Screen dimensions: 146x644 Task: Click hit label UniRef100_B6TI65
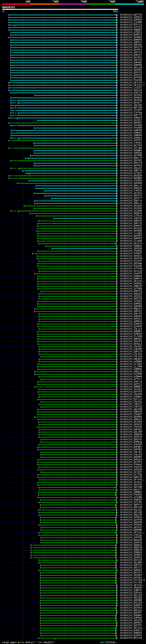(x=131, y=108)
